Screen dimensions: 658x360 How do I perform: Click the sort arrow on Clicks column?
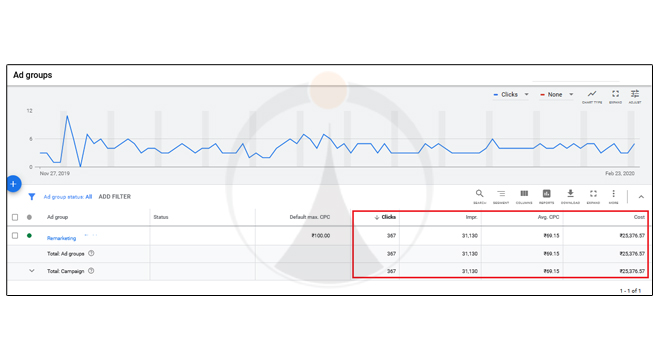376,217
